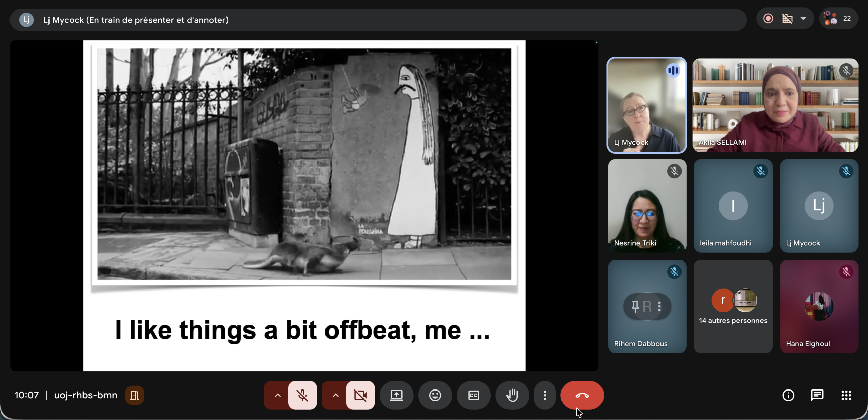Leave the call with red button
The height and width of the screenshot is (420, 868).
[x=582, y=395]
